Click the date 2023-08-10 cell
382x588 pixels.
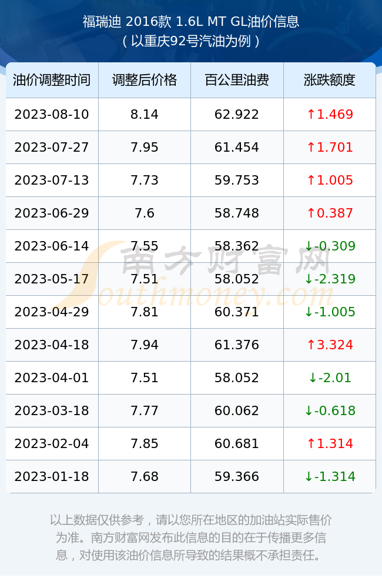pos(52,115)
